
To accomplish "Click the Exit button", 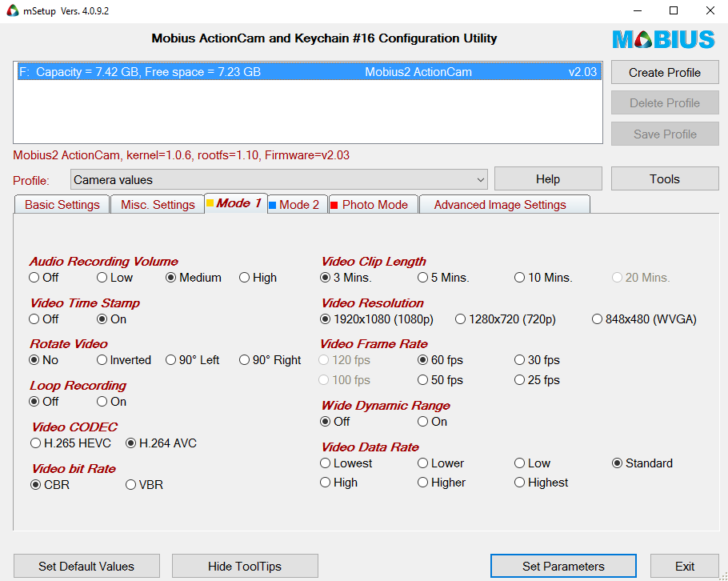I will click(x=684, y=566).
